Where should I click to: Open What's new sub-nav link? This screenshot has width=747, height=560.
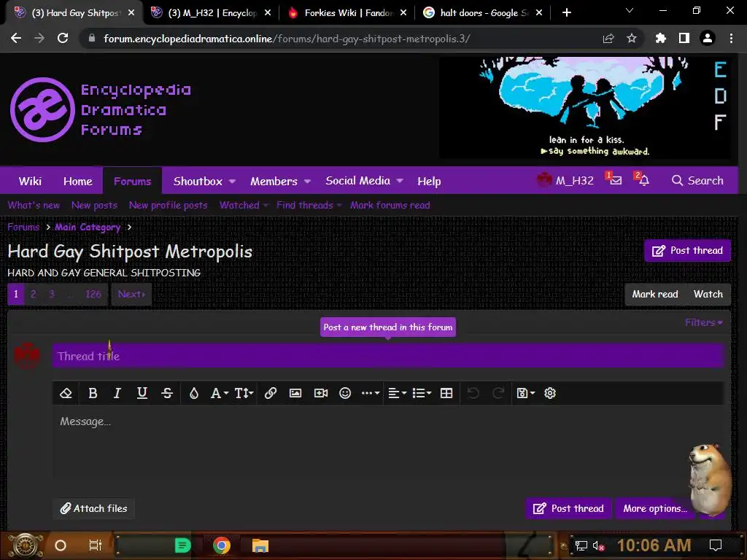34,205
